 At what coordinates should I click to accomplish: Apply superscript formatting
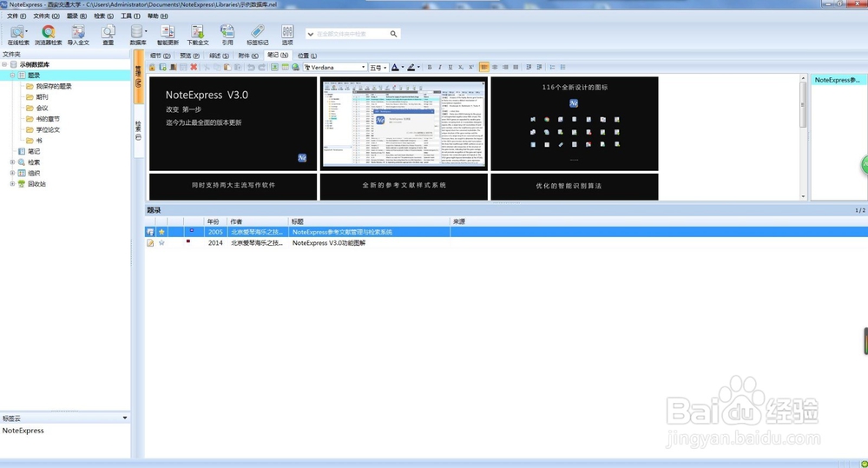471,67
